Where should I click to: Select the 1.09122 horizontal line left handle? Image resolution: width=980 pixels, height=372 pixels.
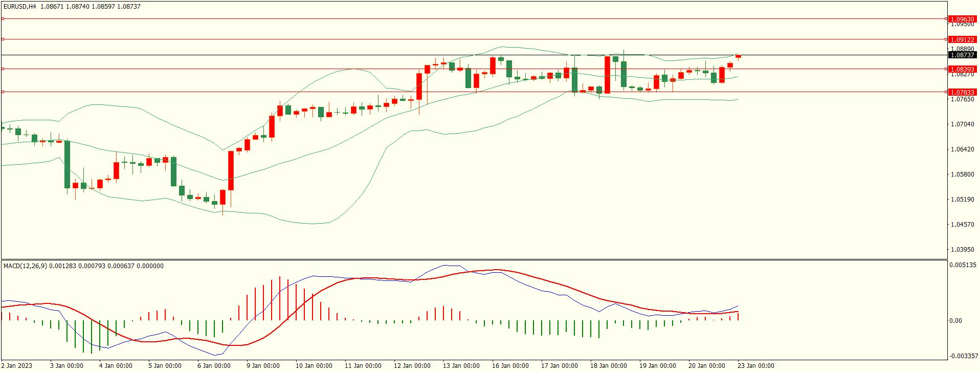click(x=3, y=39)
